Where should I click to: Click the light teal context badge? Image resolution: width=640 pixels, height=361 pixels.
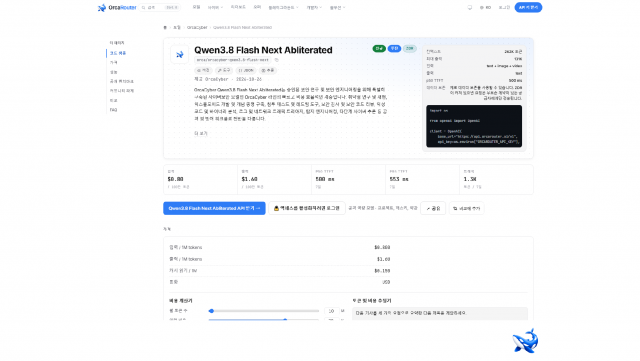pyautogui.click(x=410, y=49)
